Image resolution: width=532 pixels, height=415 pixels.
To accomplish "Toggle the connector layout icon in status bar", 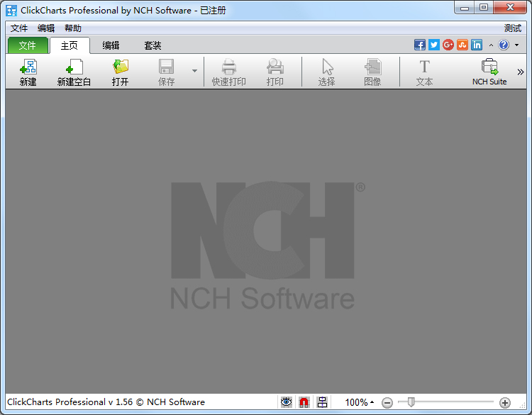I will (322, 402).
